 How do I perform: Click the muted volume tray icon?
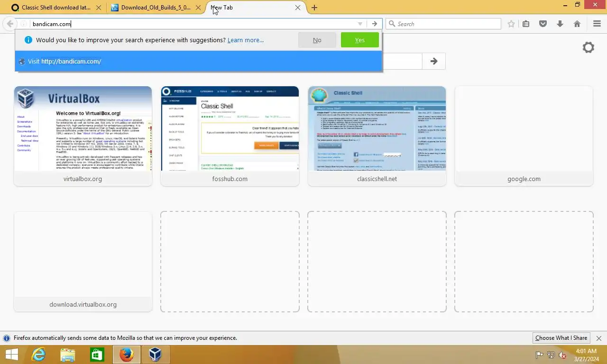pos(562,355)
